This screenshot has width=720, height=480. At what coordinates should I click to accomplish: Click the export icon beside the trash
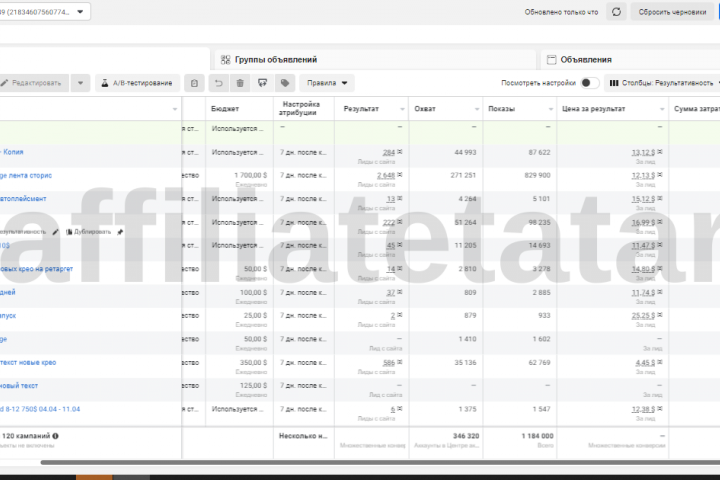tap(262, 83)
